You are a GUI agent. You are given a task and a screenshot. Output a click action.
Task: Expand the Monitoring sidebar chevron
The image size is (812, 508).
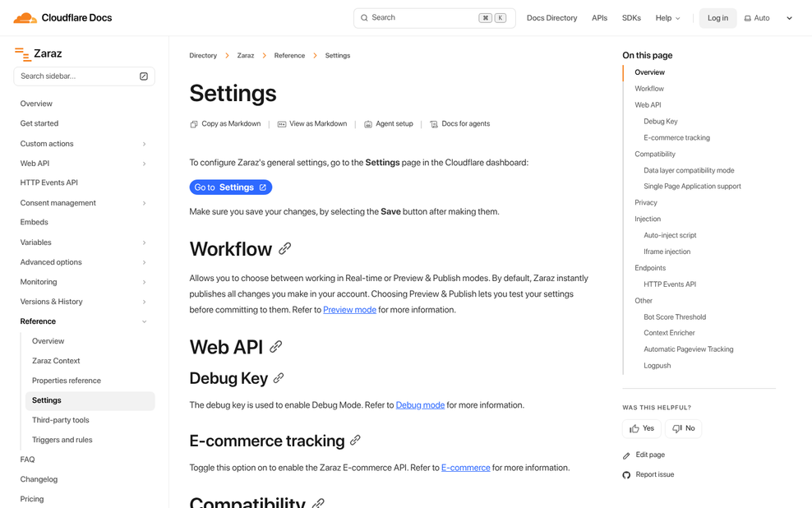[x=144, y=282]
